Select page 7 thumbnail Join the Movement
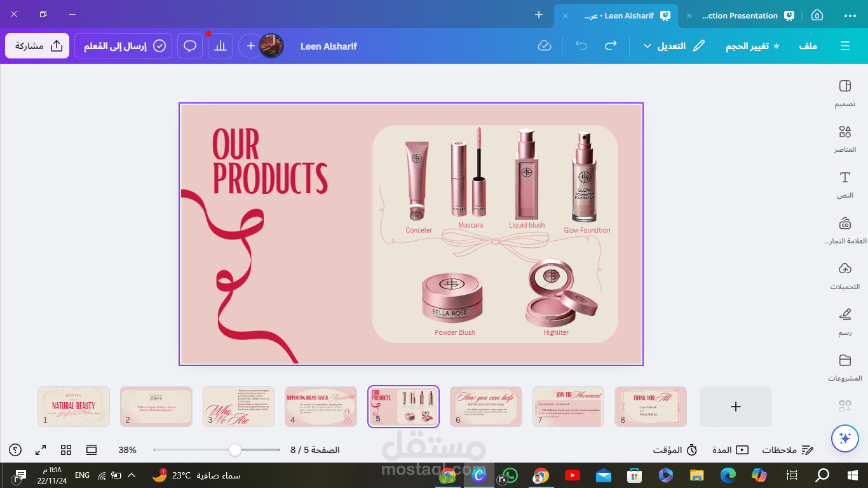The width and height of the screenshot is (868, 488). pos(568,407)
